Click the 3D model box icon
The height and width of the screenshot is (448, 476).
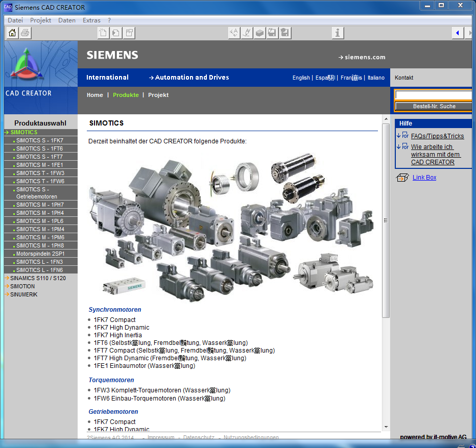(x=259, y=33)
